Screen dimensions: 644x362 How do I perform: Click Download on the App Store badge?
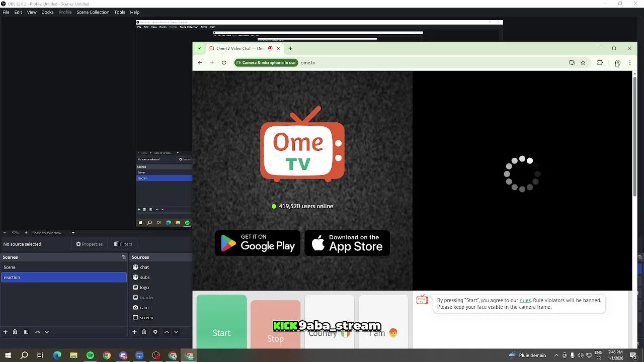click(347, 243)
